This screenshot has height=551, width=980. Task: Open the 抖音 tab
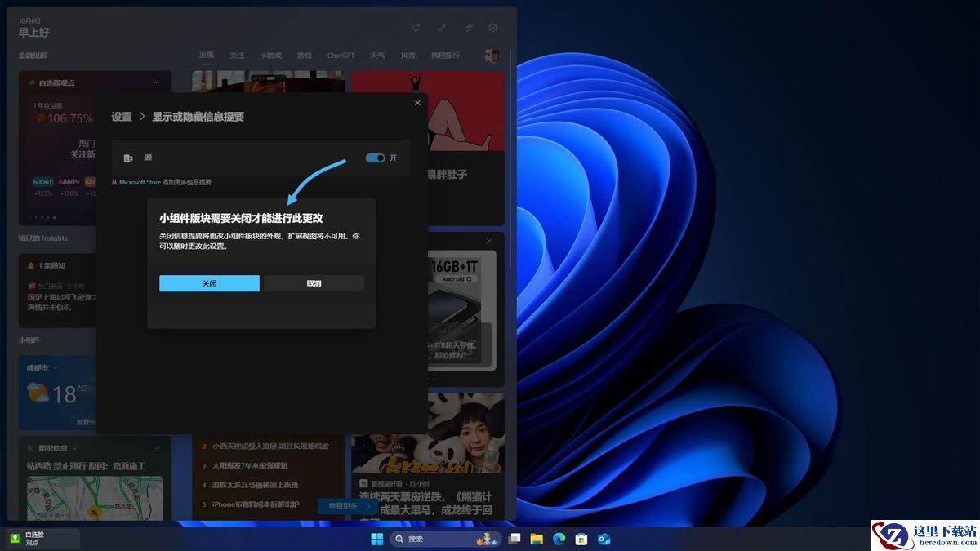pos(408,56)
